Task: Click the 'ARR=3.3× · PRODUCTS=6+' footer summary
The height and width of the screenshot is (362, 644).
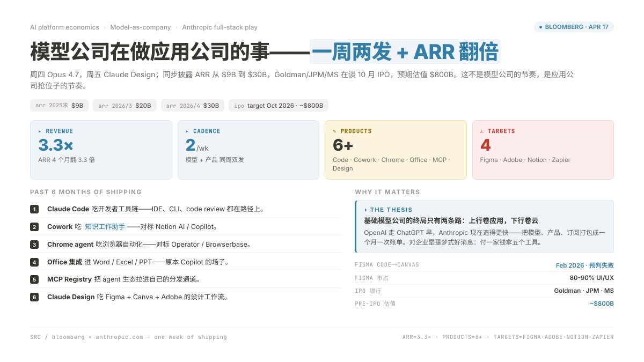Action: click(x=508, y=337)
